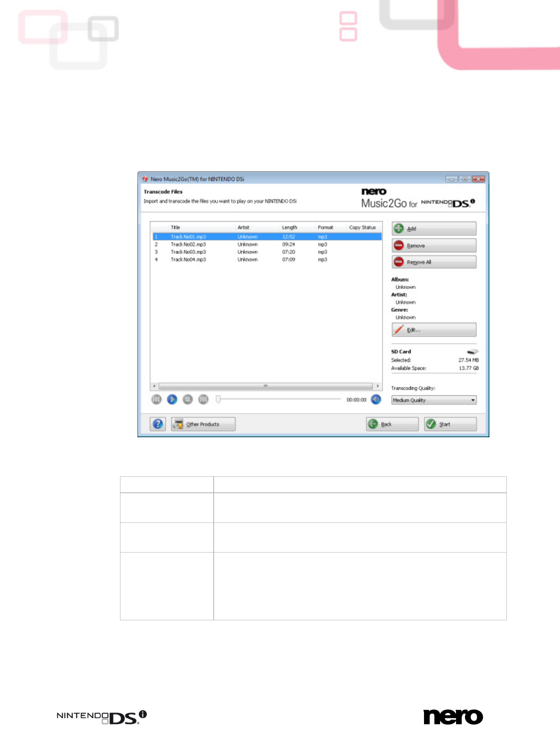
Task: Select row Track No03.mp3
Action: point(267,252)
